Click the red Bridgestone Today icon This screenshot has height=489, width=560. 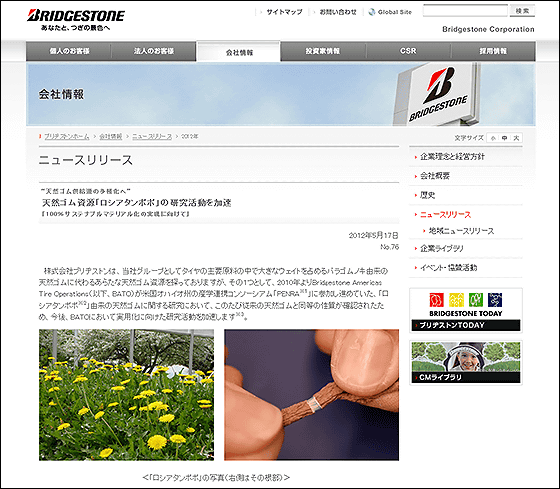(x=436, y=300)
